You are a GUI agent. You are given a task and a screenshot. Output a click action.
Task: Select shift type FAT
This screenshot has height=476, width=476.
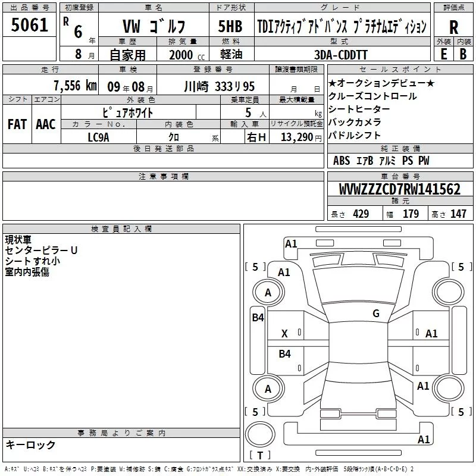click(17, 124)
